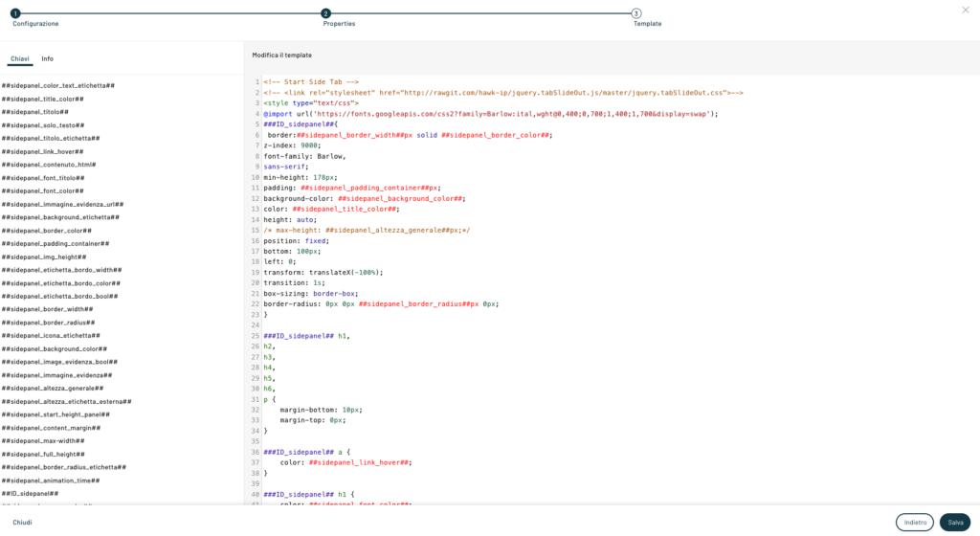Switch to the Chiavi tab

(x=19, y=58)
